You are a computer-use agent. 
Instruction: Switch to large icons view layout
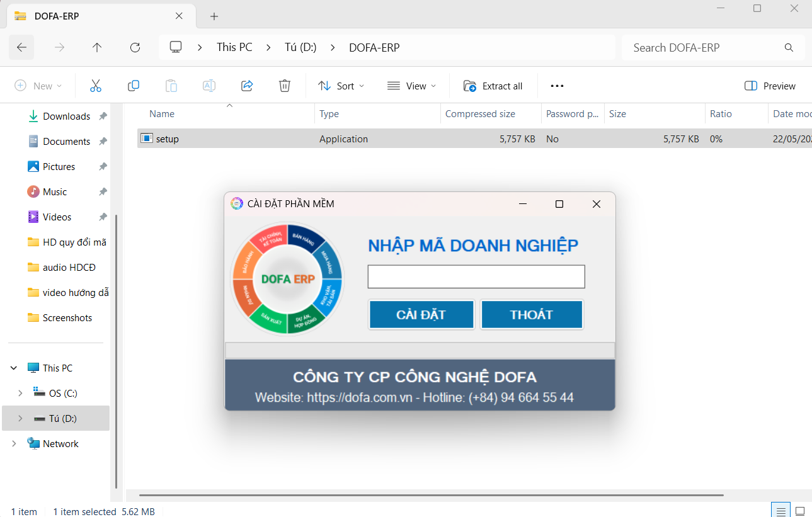tap(800, 511)
